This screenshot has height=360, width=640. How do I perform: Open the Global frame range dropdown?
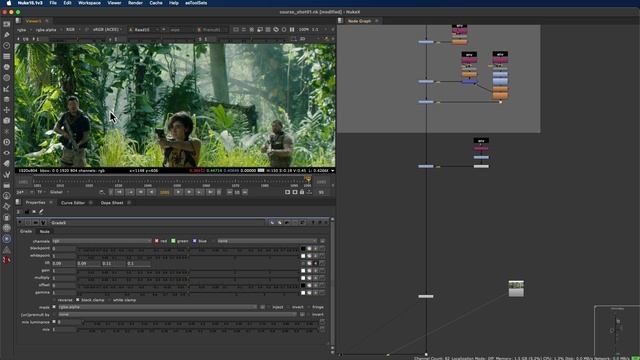(x=59, y=192)
